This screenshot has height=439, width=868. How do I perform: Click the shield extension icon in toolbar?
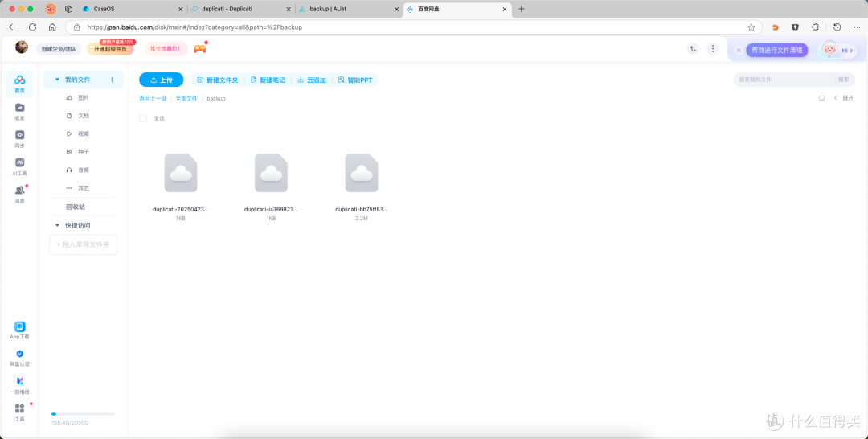(x=795, y=27)
